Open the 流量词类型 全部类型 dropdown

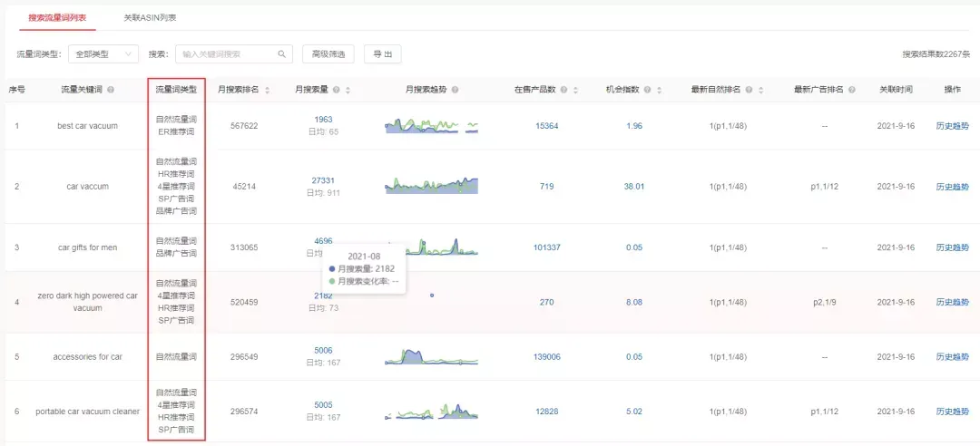click(103, 54)
